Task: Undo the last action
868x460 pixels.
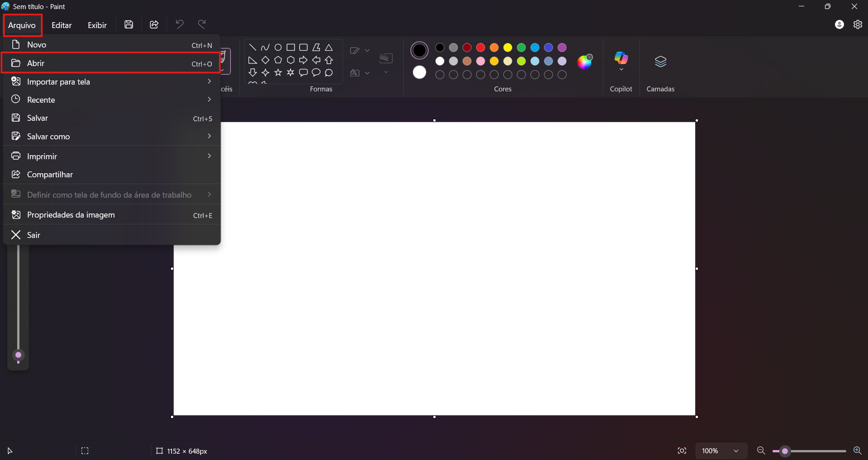Action: 180,24
